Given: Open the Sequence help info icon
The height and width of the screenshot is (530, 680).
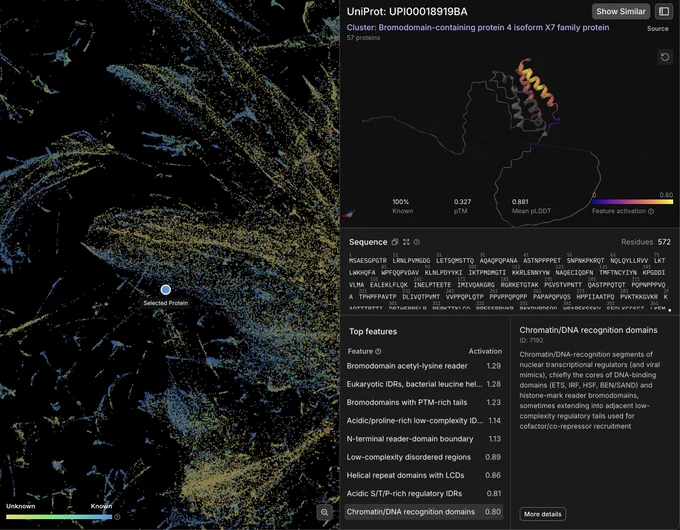Looking at the screenshot, I should click(x=417, y=242).
